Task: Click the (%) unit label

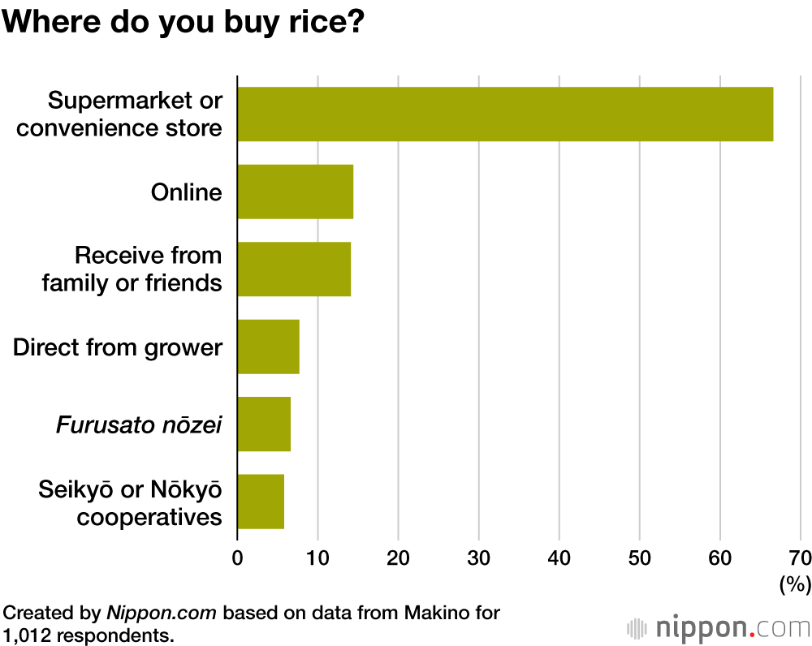Action: 794,584
